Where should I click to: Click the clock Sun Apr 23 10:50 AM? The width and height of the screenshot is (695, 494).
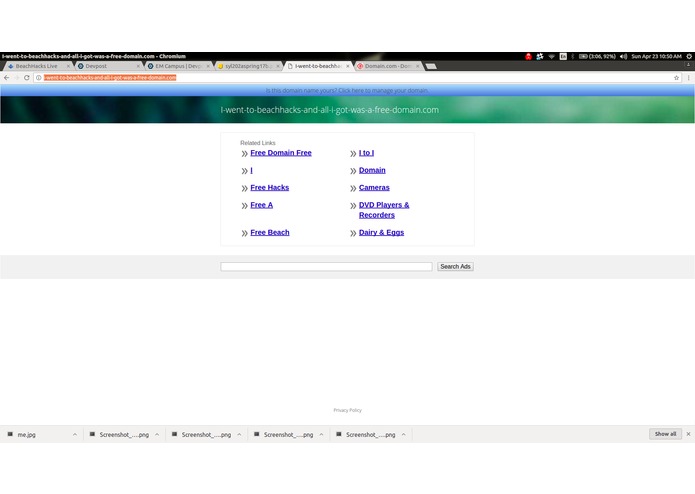[656, 56]
